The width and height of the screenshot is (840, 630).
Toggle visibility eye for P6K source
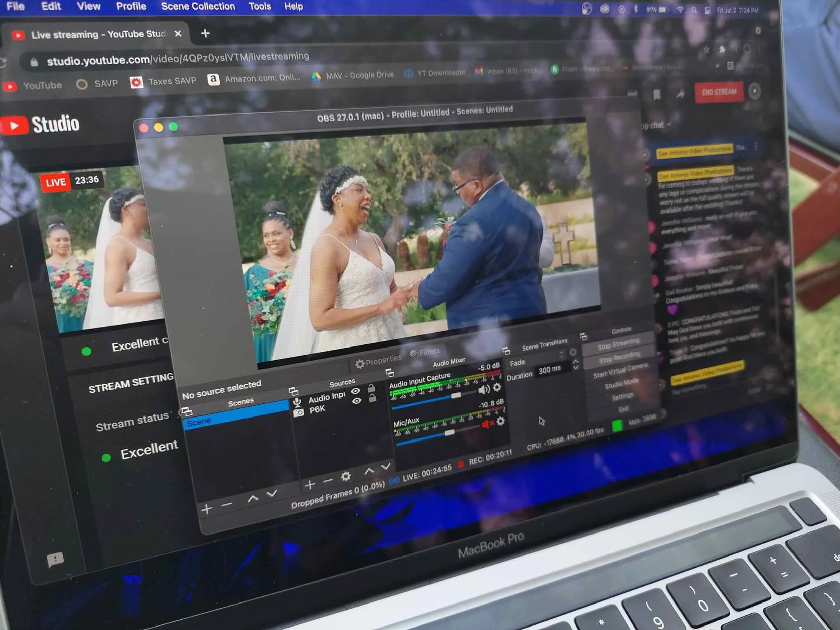point(357,401)
